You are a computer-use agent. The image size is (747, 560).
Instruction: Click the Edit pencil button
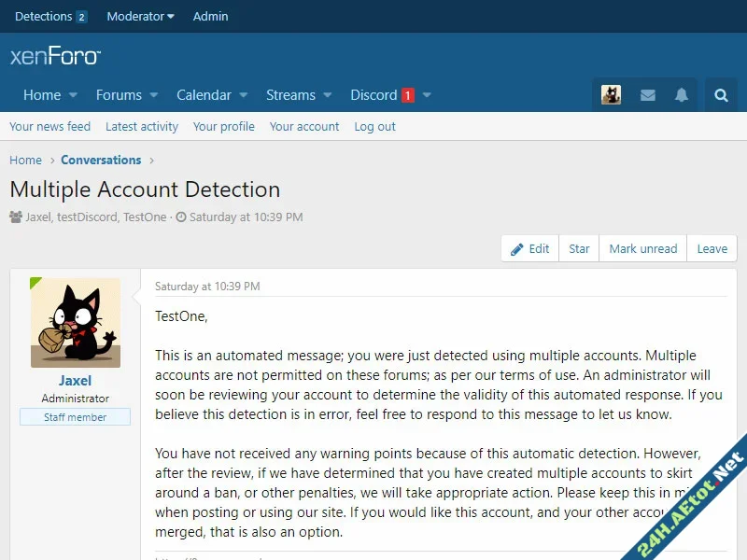click(x=529, y=248)
